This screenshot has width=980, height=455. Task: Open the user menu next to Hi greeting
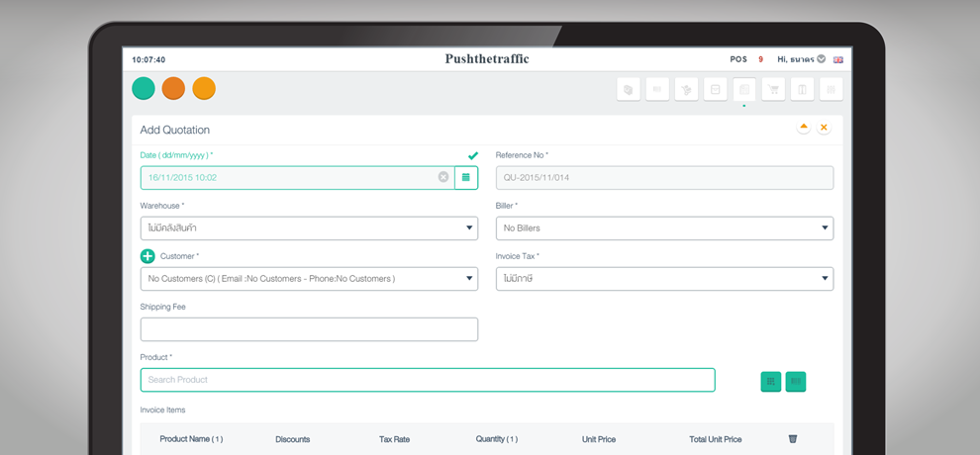pos(821,59)
